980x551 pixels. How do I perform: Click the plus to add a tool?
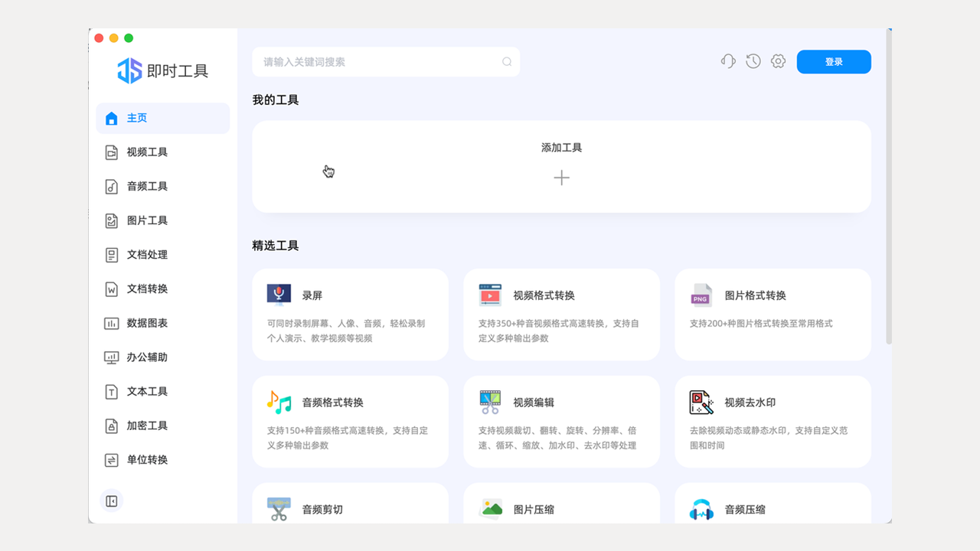point(561,178)
